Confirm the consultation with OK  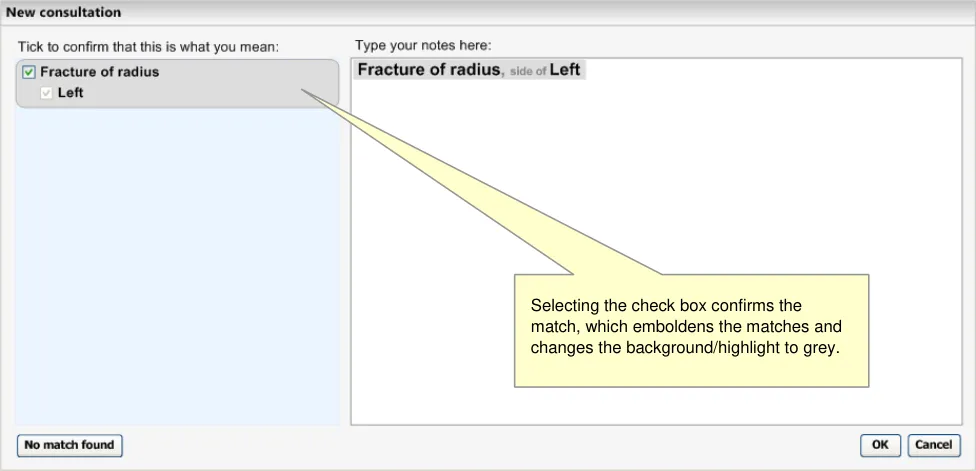click(x=880, y=445)
